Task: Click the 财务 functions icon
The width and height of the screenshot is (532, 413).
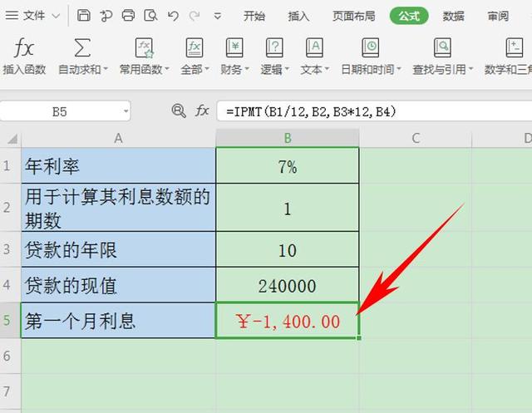Action: point(234,47)
